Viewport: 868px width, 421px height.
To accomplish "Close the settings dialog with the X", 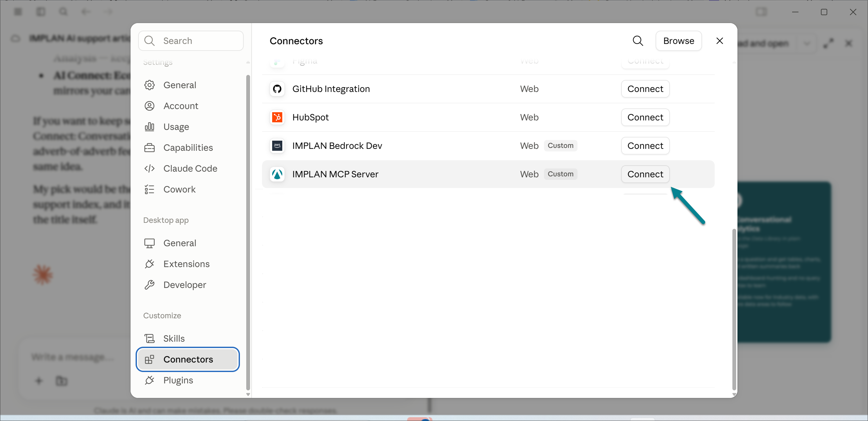I will [x=719, y=41].
